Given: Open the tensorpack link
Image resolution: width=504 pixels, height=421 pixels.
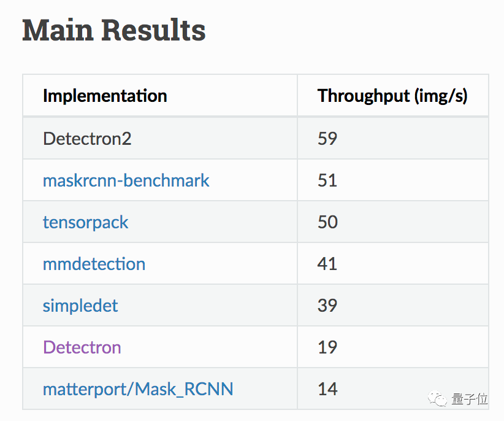Looking at the screenshot, I should click(x=85, y=222).
